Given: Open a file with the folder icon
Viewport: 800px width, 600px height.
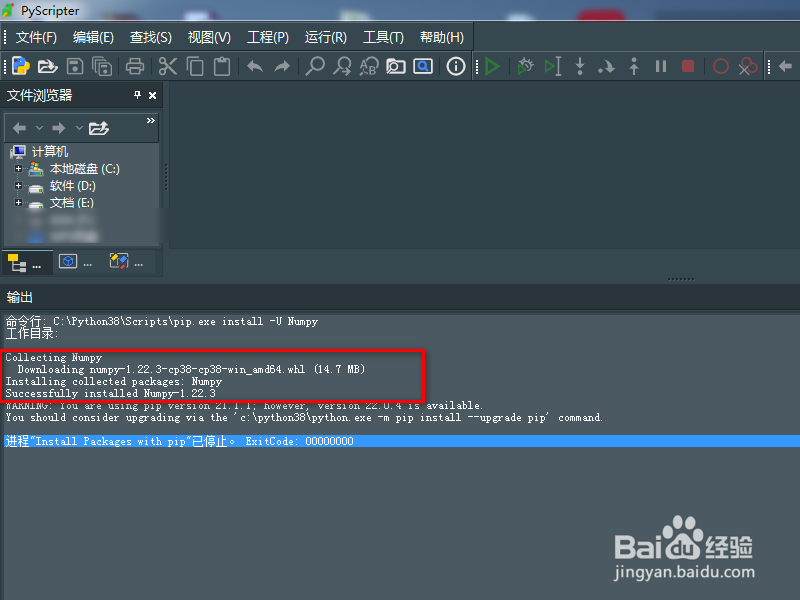Looking at the screenshot, I should [47, 66].
